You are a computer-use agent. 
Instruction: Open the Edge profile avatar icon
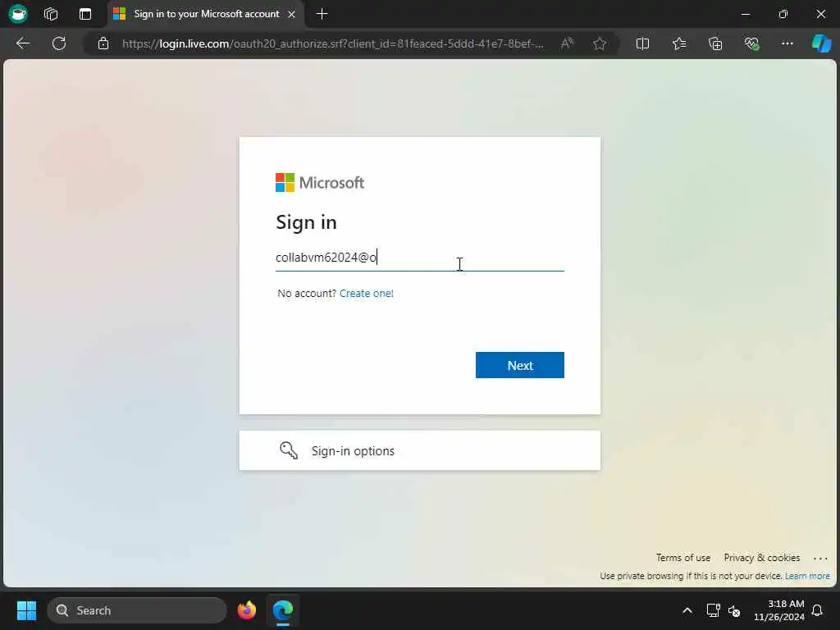18,13
